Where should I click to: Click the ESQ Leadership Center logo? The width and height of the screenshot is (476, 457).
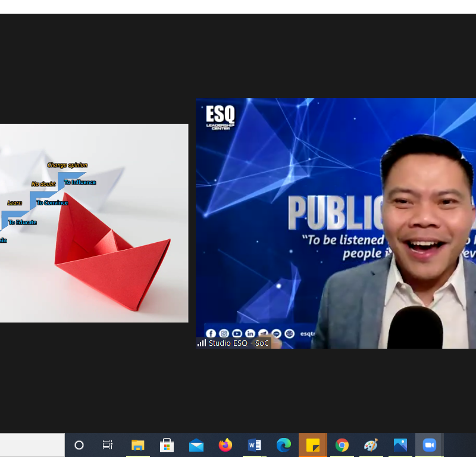tap(220, 117)
